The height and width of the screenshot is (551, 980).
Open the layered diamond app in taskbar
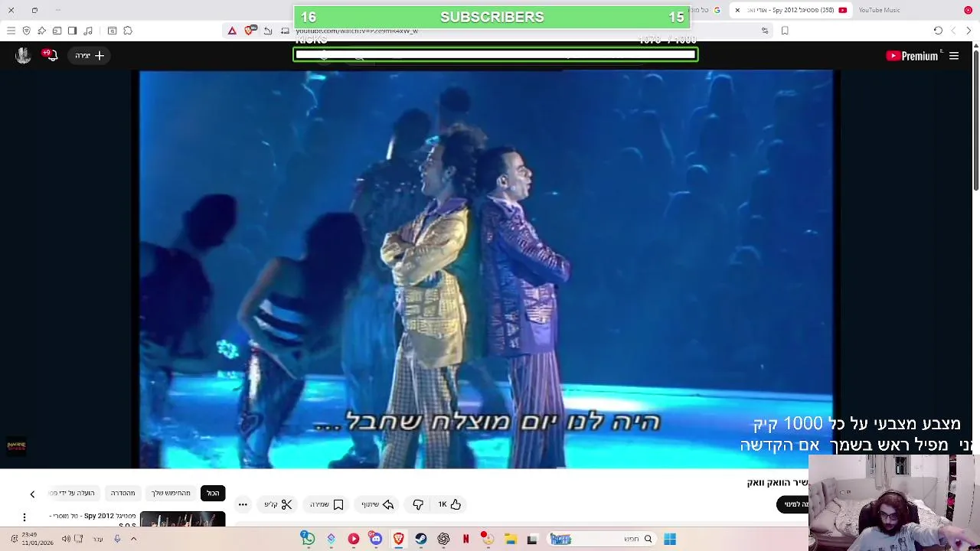click(331, 539)
